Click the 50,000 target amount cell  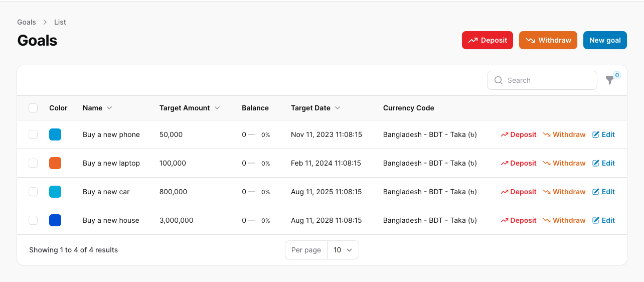(x=171, y=134)
